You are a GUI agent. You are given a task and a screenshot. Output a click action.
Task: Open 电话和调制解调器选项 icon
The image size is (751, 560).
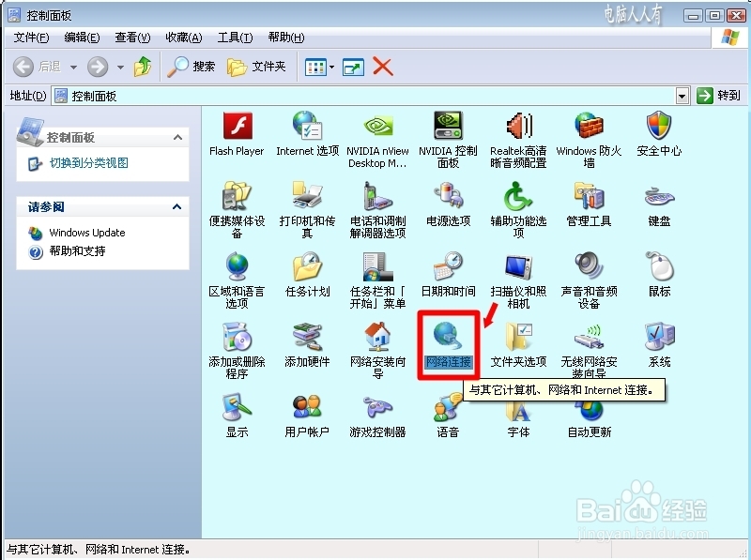coord(377,196)
